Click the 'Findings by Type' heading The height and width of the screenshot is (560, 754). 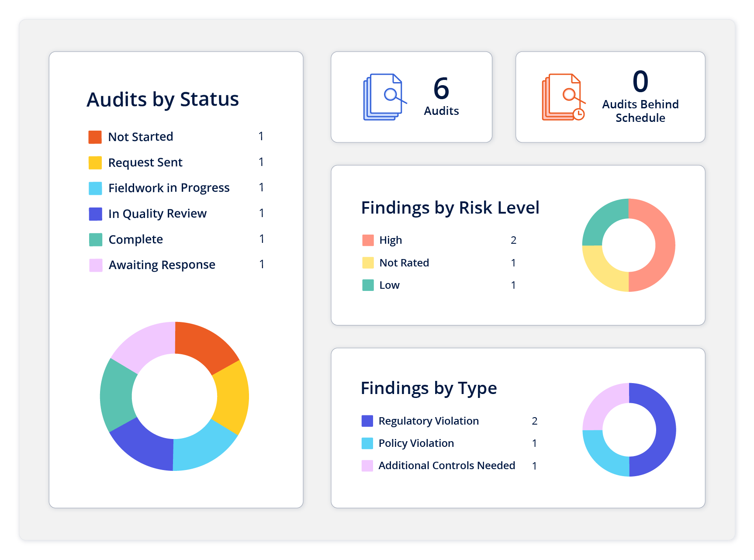(429, 389)
